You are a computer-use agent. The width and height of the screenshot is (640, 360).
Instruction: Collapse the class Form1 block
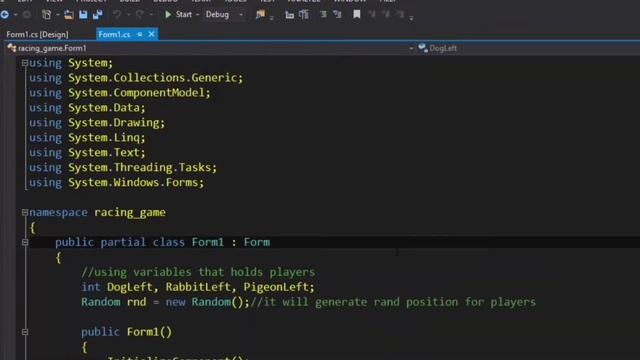[x=25, y=242]
